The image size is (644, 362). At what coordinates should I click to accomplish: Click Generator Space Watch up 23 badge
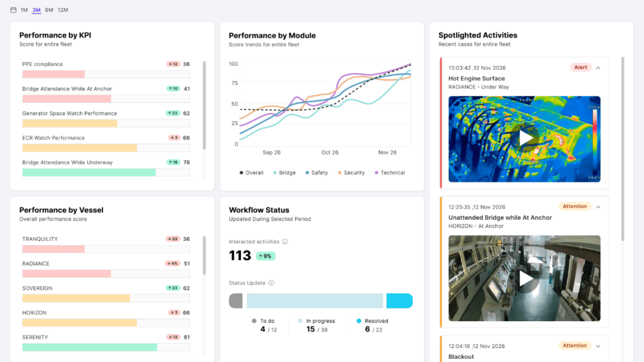pyautogui.click(x=173, y=113)
